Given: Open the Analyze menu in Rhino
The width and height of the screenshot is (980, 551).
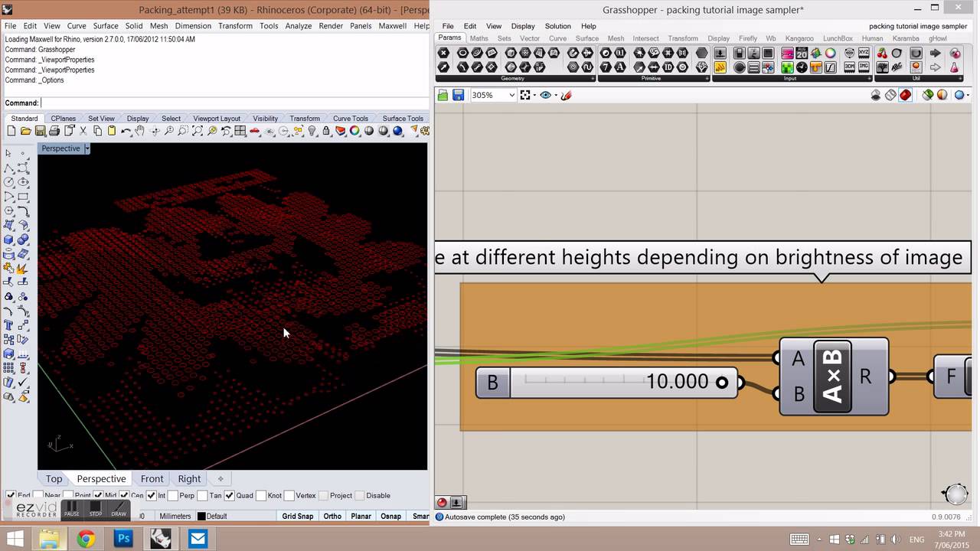Looking at the screenshot, I should [298, 26].
